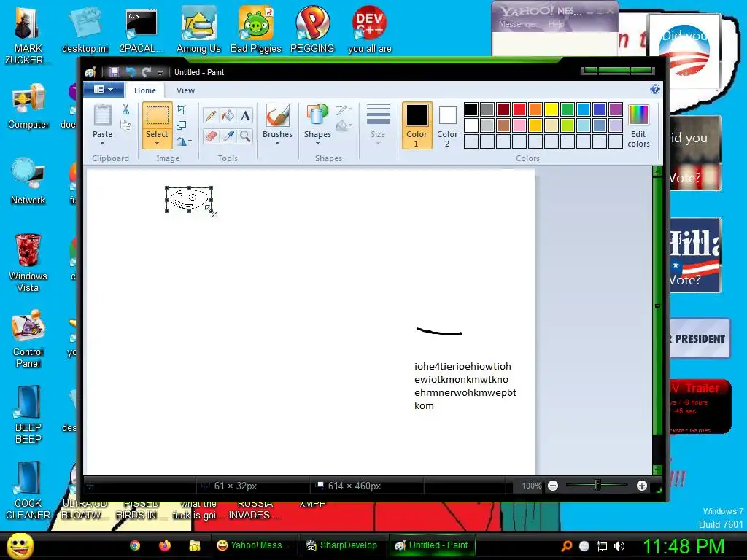Click the Redo arrow in title bar
Image resolution: width=747 pixels, height=560 pixels.
(x=146, y=72)
